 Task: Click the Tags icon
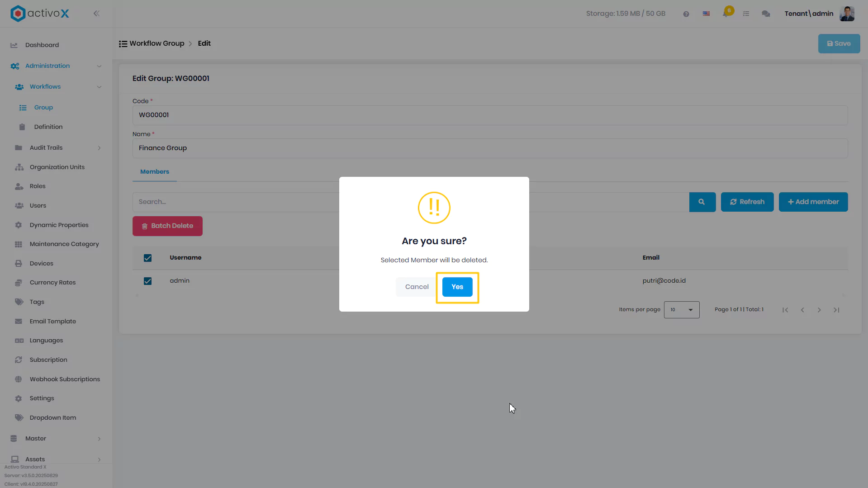(19, 302)
